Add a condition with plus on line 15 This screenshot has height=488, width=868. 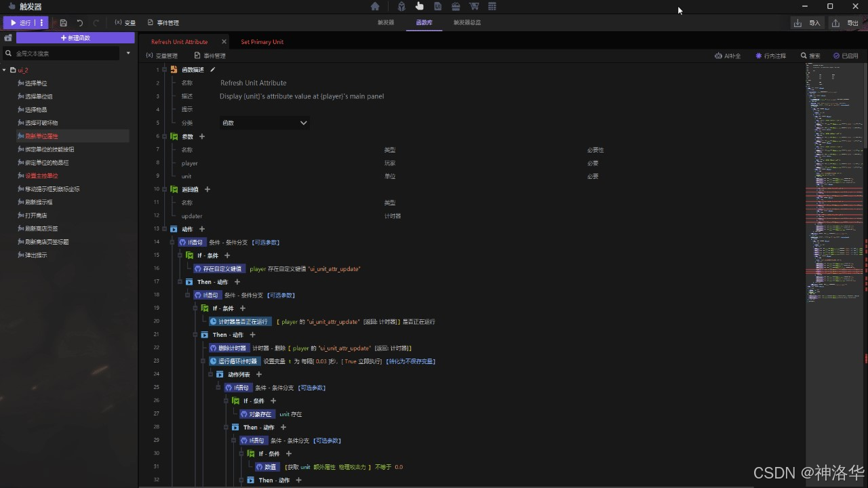(227, 256)
